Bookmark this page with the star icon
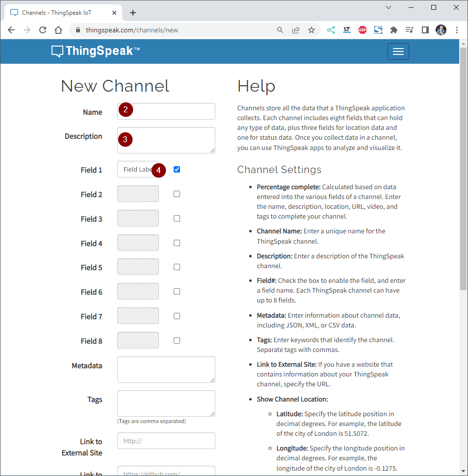 [x=312, y=30]
